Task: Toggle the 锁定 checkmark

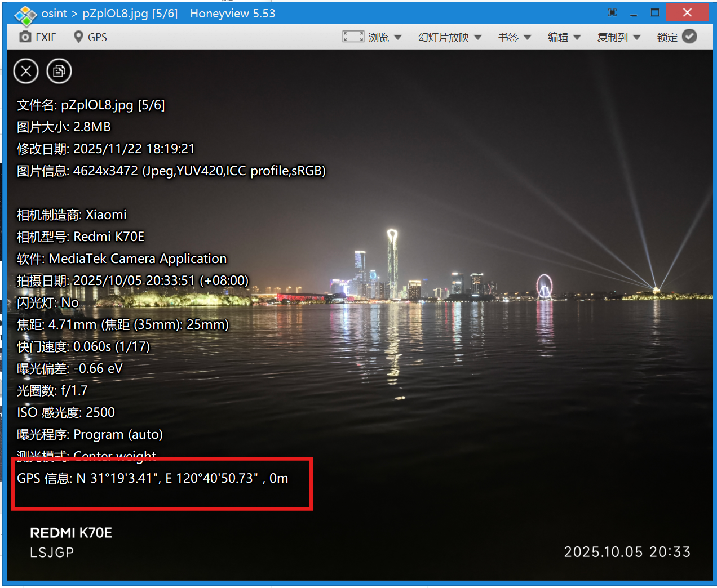Action: click(689, 37)
